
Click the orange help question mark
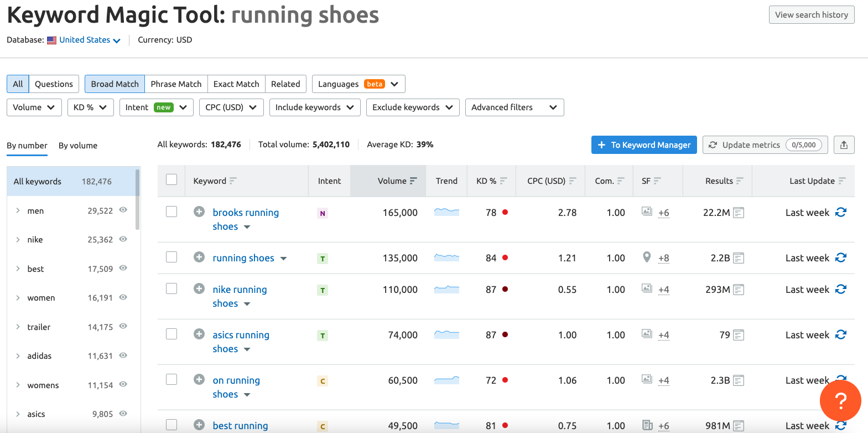coord(840,400)
